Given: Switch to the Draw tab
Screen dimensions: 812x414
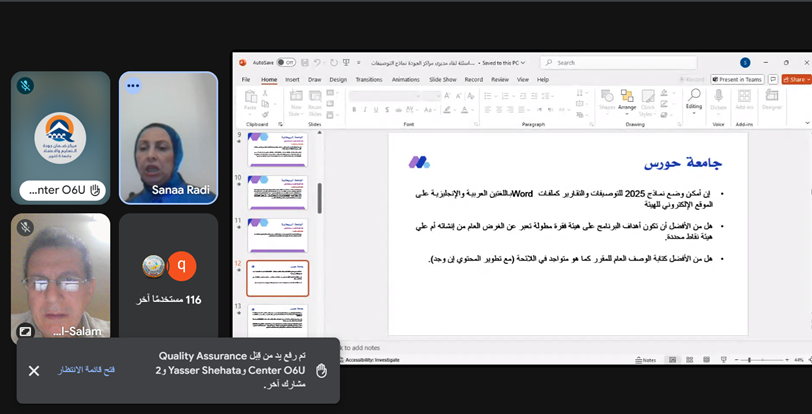Looking at the screenshot, I should click(x=315, y=80).
